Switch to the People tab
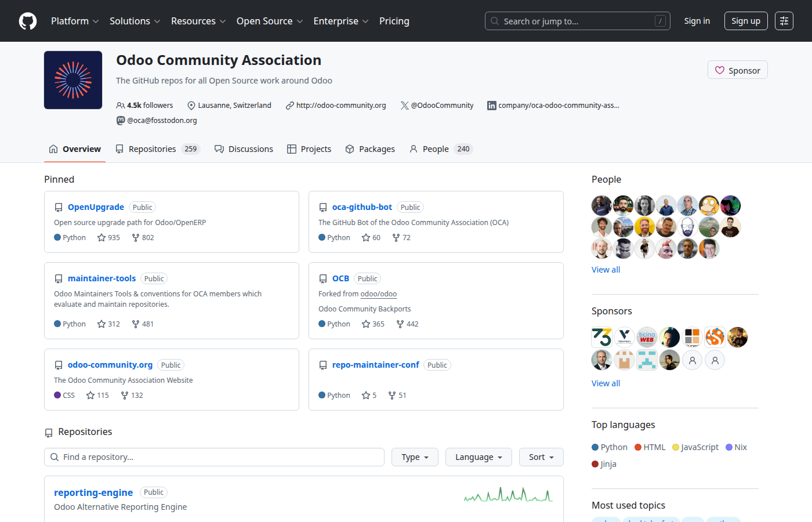Screen dimensions: 812x522 [436, 149]
